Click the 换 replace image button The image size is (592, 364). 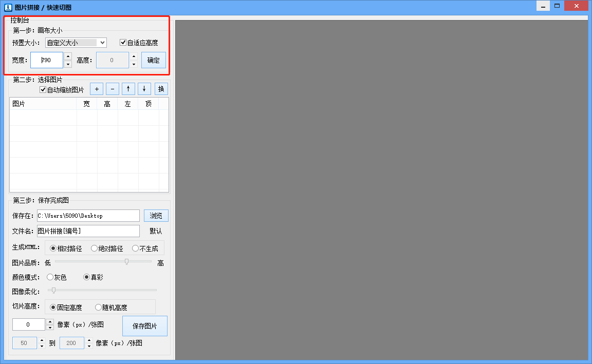click(x=161, y=89)
